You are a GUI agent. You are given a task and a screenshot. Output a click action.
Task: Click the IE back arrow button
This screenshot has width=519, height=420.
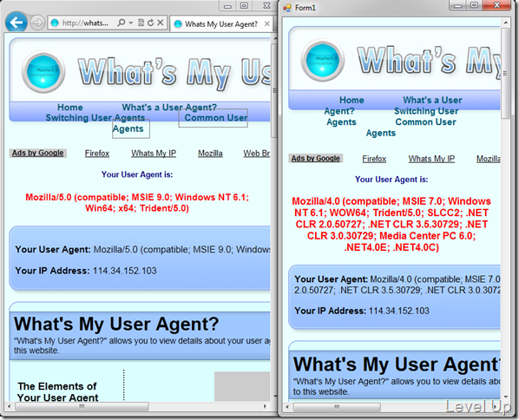point(16,22)
